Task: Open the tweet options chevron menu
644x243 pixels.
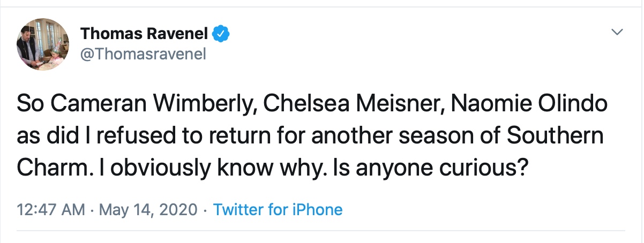Action: point(617,33)
